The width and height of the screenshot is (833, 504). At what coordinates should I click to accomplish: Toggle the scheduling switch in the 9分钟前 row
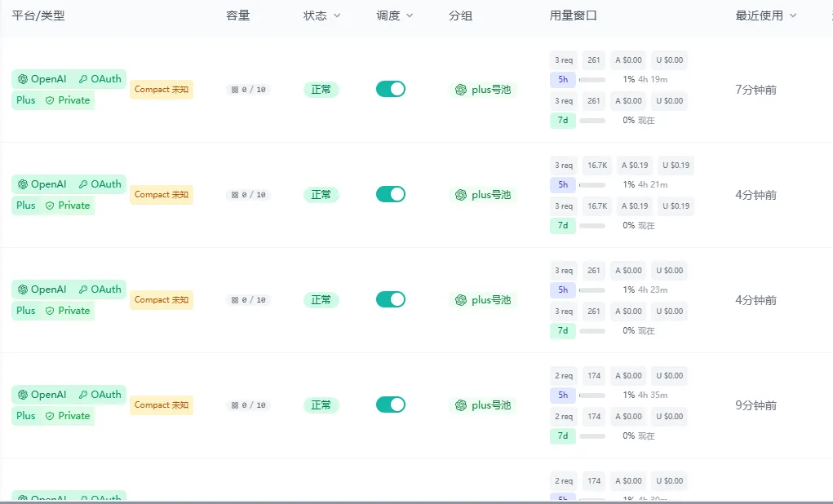pos(391,405)
